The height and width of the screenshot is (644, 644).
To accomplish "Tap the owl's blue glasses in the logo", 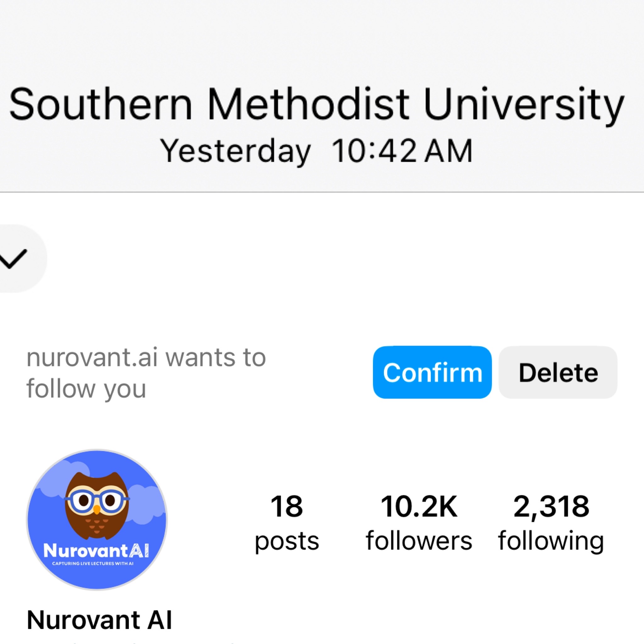I will coord(97,499).
